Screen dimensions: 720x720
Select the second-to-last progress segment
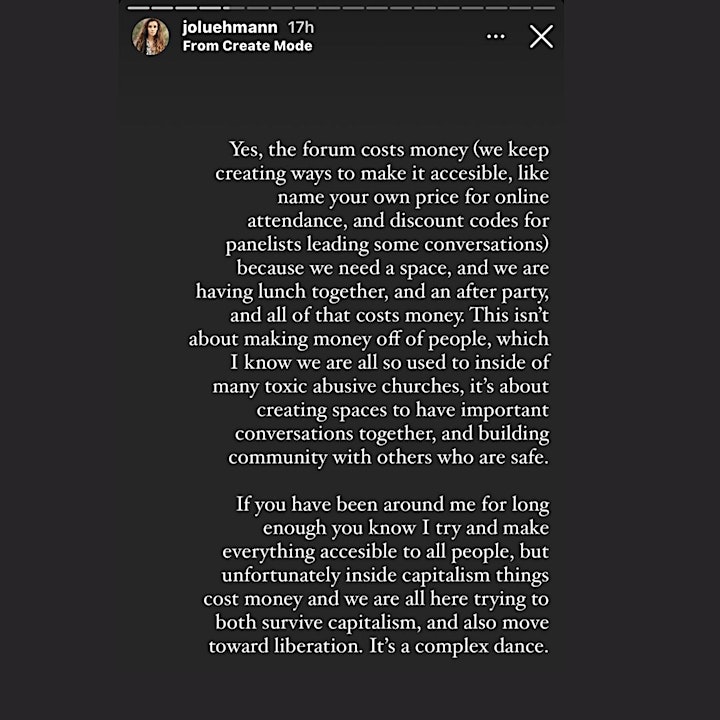click(x=520, y=8)
